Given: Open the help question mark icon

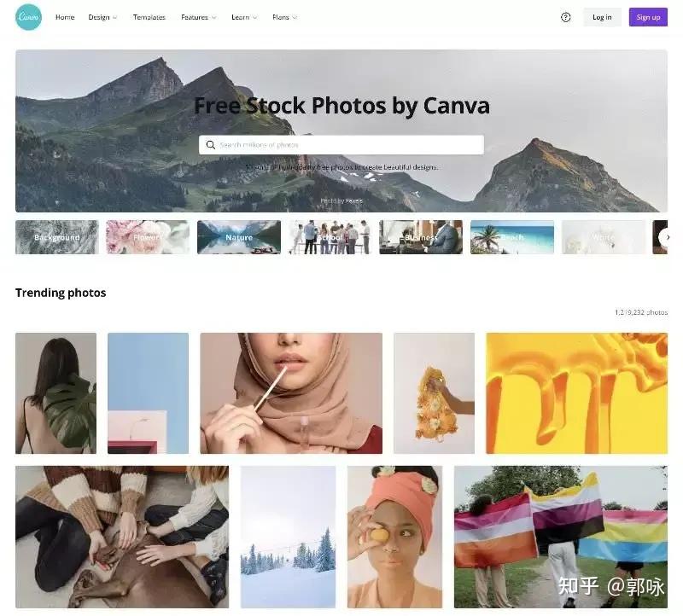Looking at the screenshot, I should click(565, 17).
